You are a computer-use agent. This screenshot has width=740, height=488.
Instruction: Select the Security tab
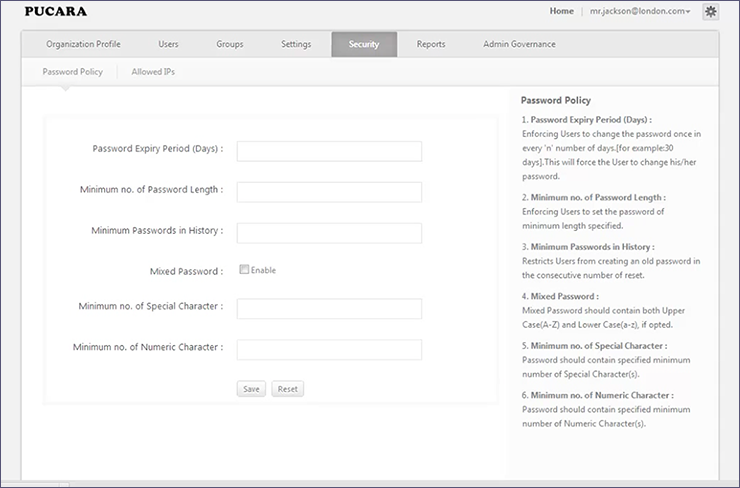(364, 44)
